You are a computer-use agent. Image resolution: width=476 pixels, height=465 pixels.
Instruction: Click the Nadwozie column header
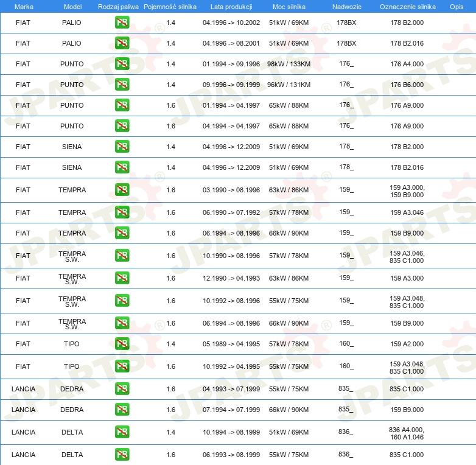[x=347, y=7]
